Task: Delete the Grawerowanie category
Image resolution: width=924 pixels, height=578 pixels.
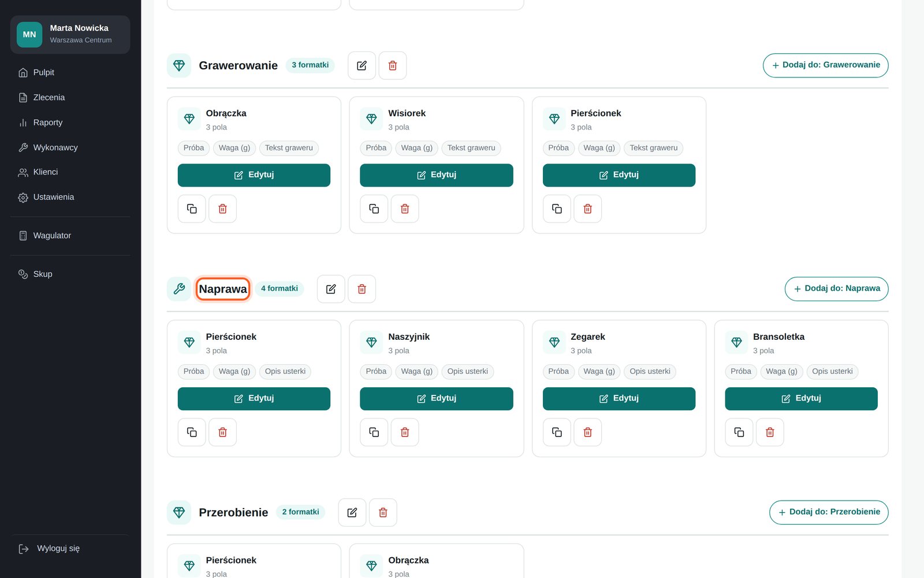Action: pos(393,65)
